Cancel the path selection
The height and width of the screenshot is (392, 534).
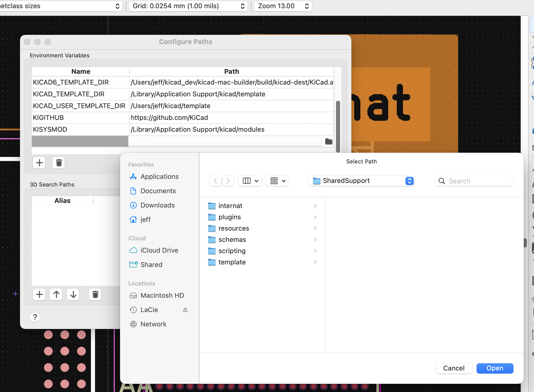click(454, 368)
